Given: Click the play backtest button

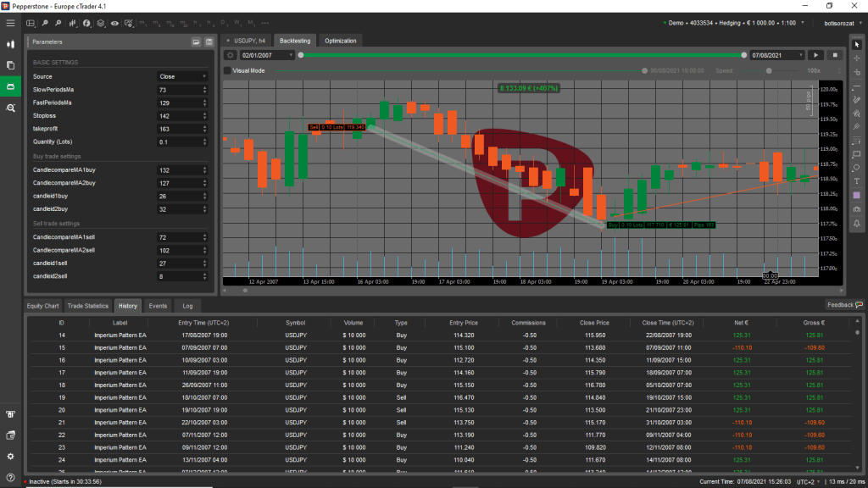Looking at the screenshot, I should [x=817, y=55].
